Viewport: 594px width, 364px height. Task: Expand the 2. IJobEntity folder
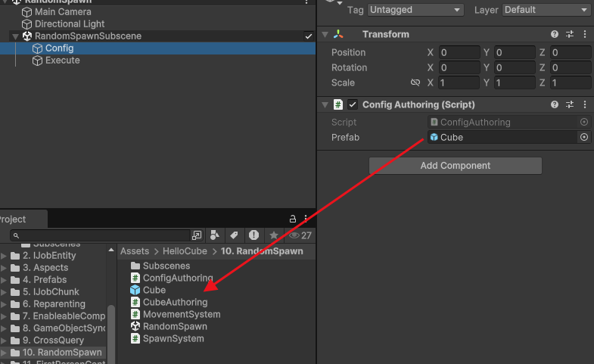click(x=4, y=256)
